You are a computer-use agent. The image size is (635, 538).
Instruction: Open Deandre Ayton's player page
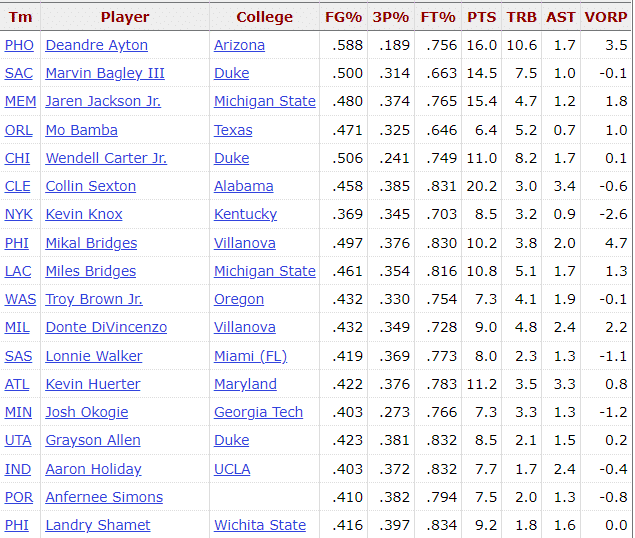click(96, 45)
